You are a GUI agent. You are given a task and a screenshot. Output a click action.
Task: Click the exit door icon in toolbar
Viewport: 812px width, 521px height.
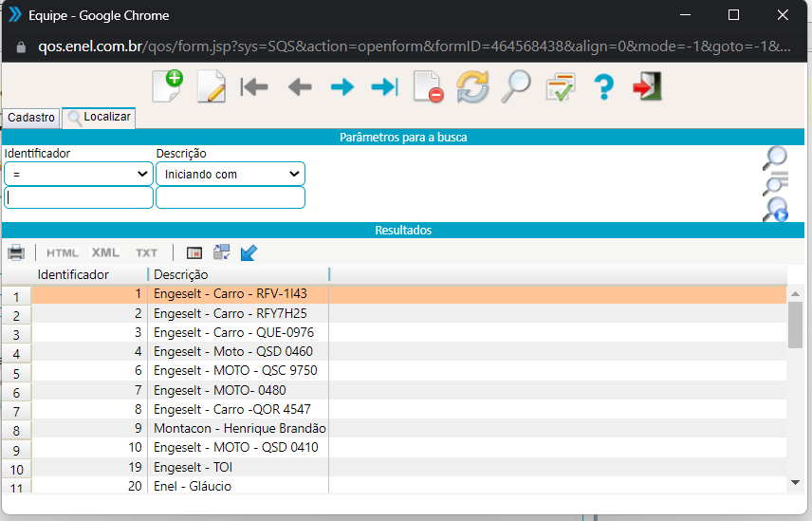pyautogui.click(x=647, y=87)
